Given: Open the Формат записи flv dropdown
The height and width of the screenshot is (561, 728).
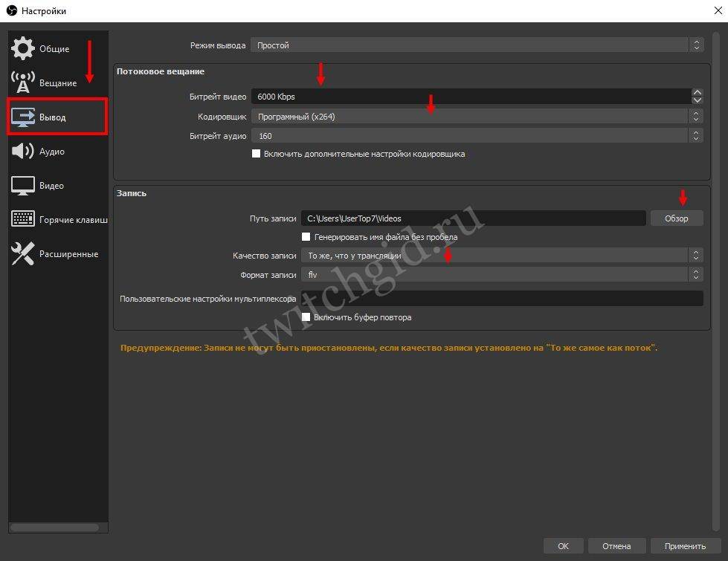Looking at the screenshot, I should (502, 274).
